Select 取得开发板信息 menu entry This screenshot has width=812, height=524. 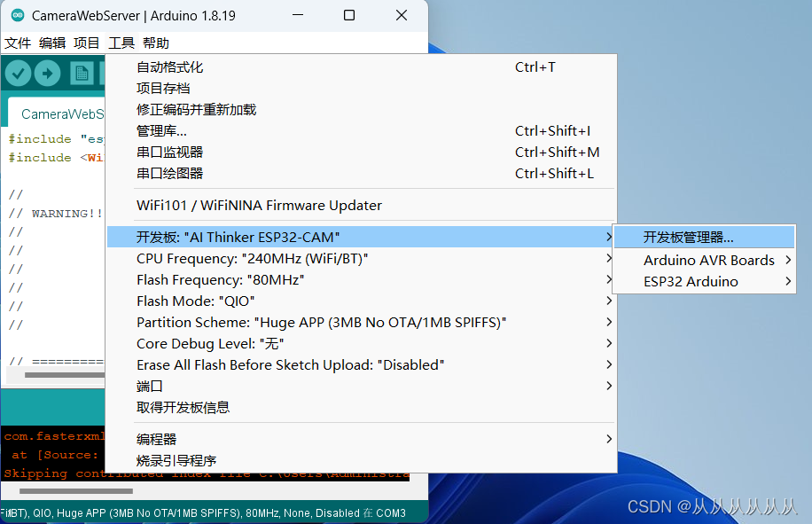[362, 408]
